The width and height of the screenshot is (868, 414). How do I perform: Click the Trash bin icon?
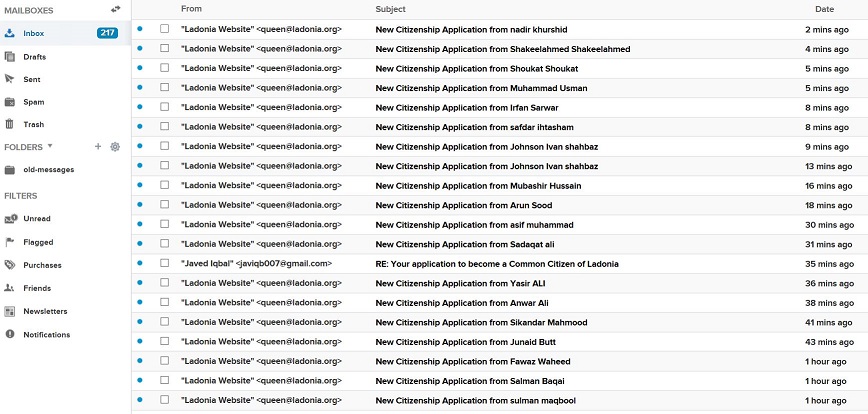(9, 125)
